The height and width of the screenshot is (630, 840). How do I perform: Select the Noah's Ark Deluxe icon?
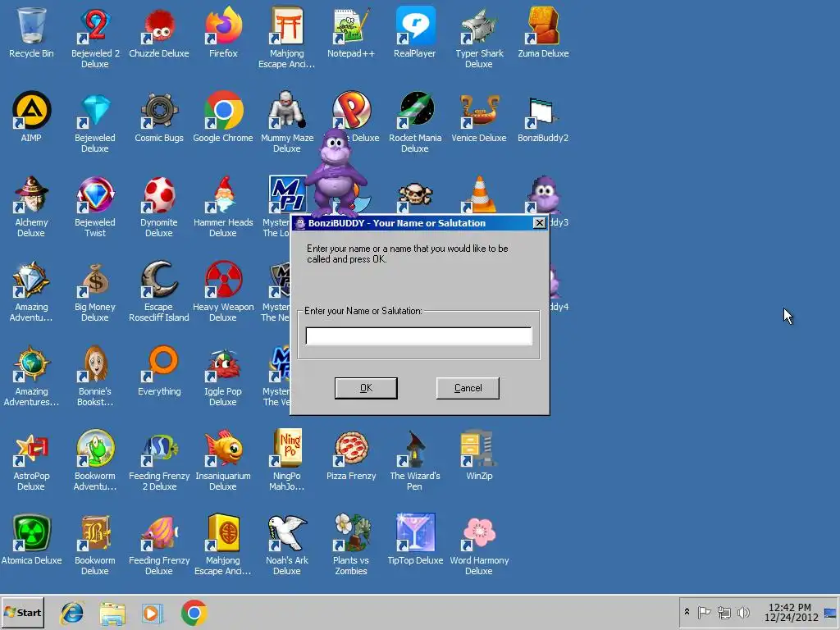coord(286,545)
